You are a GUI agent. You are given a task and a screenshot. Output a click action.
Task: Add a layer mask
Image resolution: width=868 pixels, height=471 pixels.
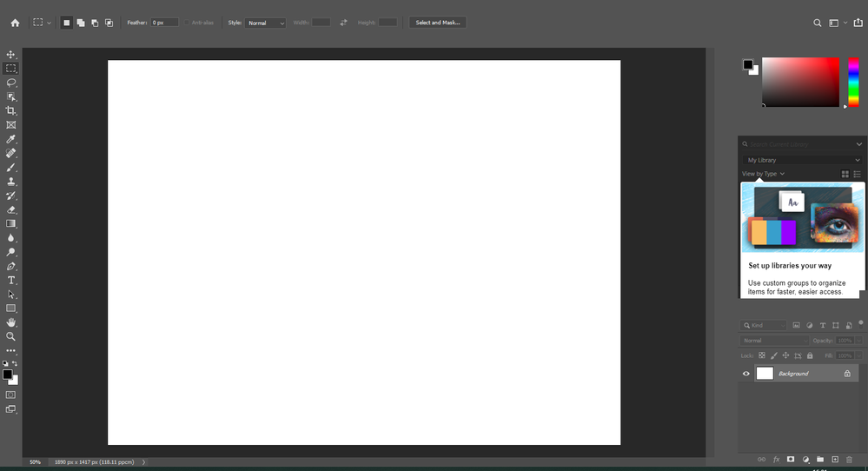pyautogui.click(x=791, y=460)
